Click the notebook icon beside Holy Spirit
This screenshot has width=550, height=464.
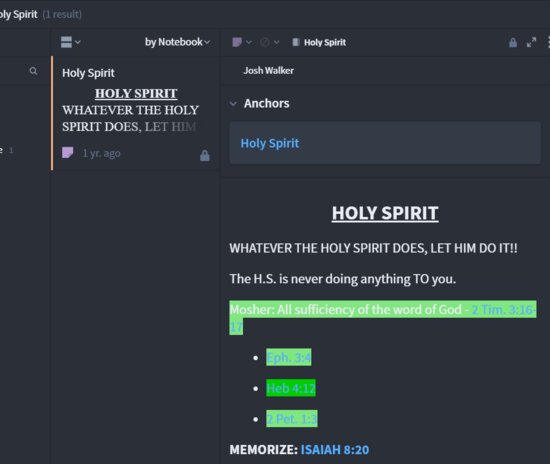point(296,42)
